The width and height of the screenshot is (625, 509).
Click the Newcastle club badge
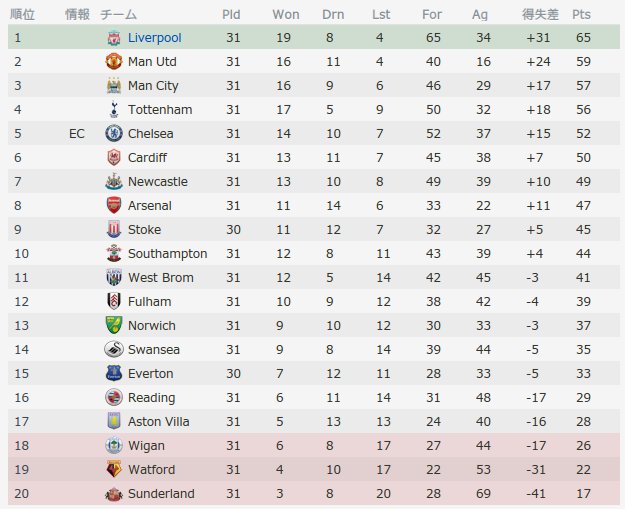(x=114, y=182)
